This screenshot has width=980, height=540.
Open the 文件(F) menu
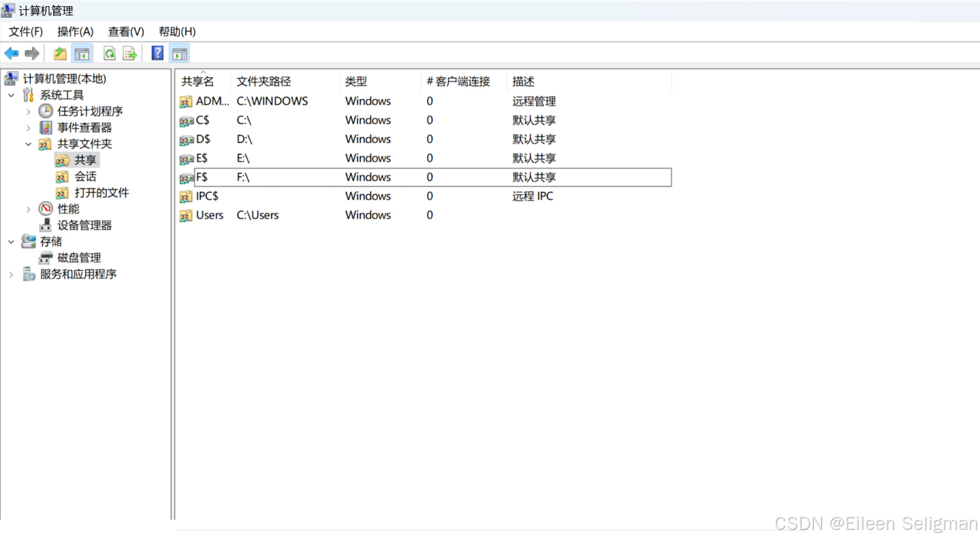coord(26,32)
